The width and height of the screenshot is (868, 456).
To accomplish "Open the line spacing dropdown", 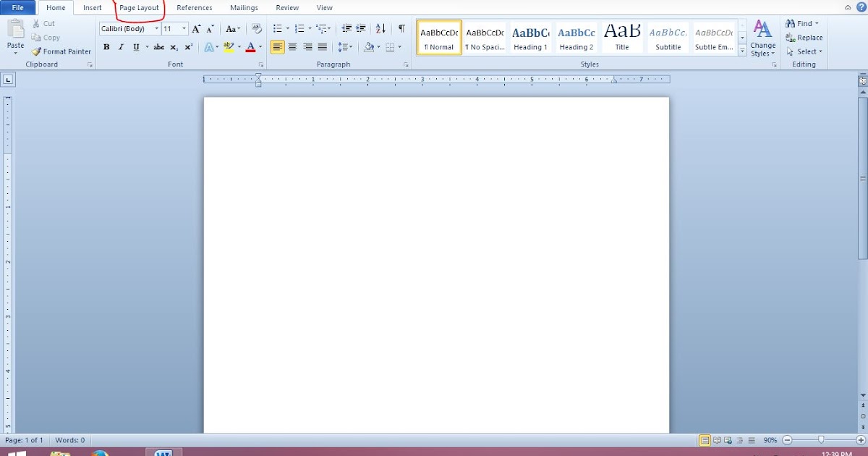I will click(345, 46).
